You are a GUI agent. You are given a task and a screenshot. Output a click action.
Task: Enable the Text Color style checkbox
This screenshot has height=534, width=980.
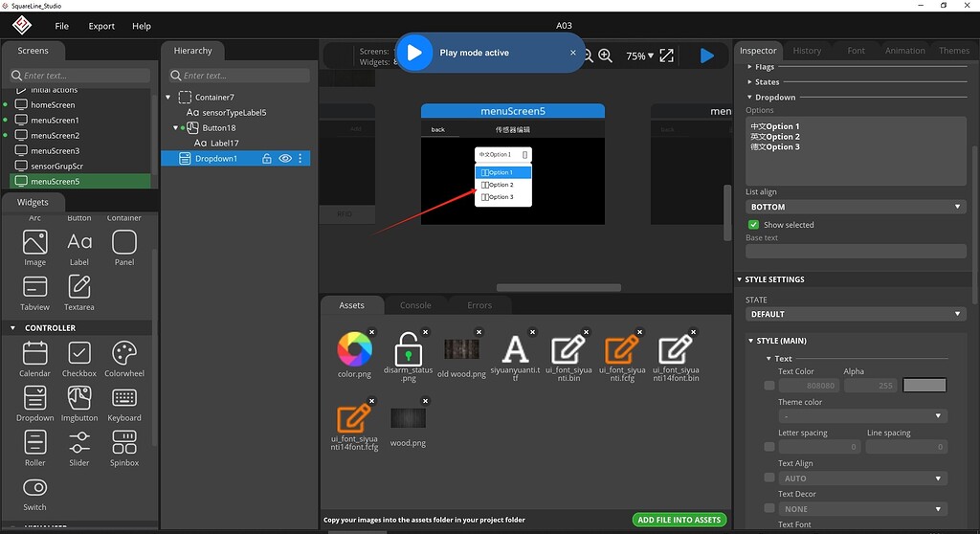[x=769, y=386]
